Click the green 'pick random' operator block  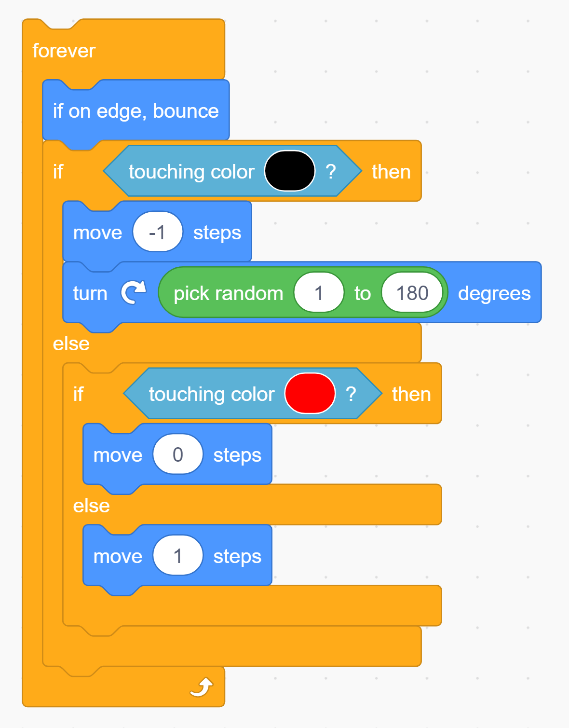tap(228, 293)
